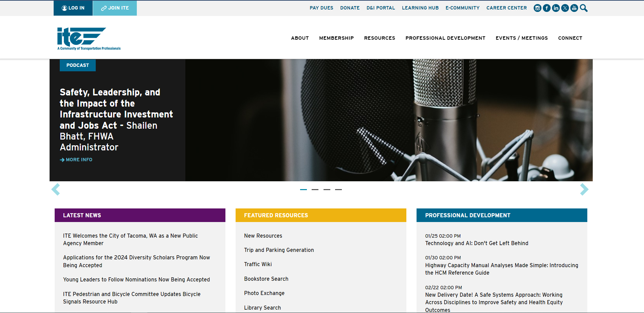644x313 pixels.
Task: Click the 01/25 02:00 PM date text
Action: (443, 236)
